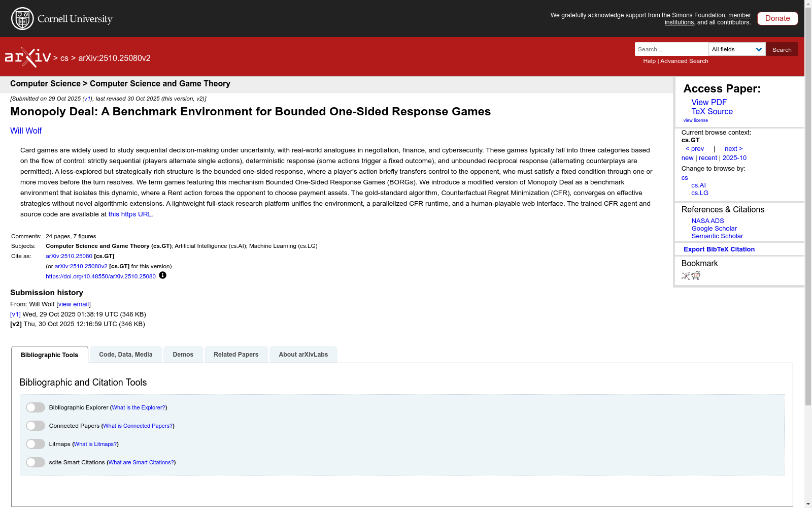Open Semantic Scholar link
The width and height of the screenshot is (812, 508).
[717, 236]
